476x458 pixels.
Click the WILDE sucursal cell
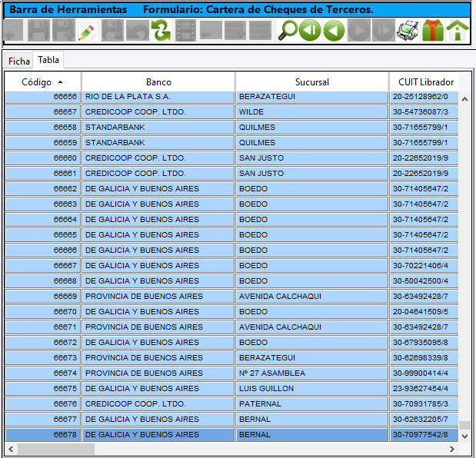click(x=311, y=112)
